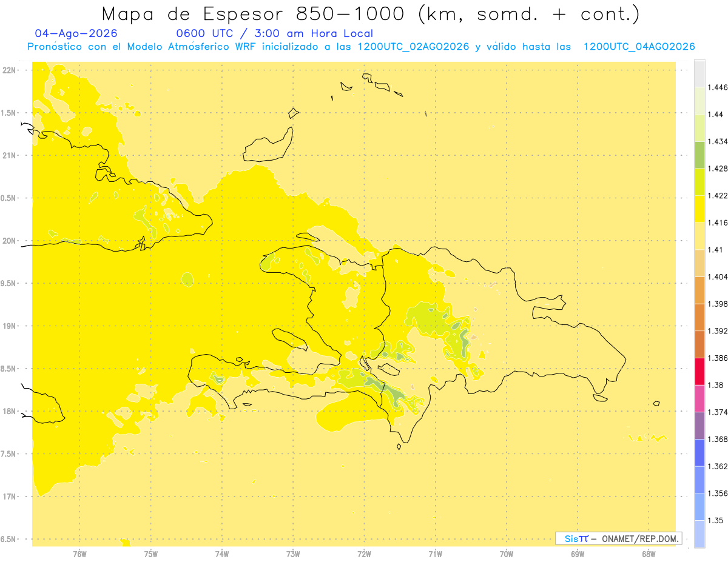Click the 'SisTT - ONAMET/REP.DOM.' credit box
The height and width of the screenshot is (562, 728).
coord(619,538)
